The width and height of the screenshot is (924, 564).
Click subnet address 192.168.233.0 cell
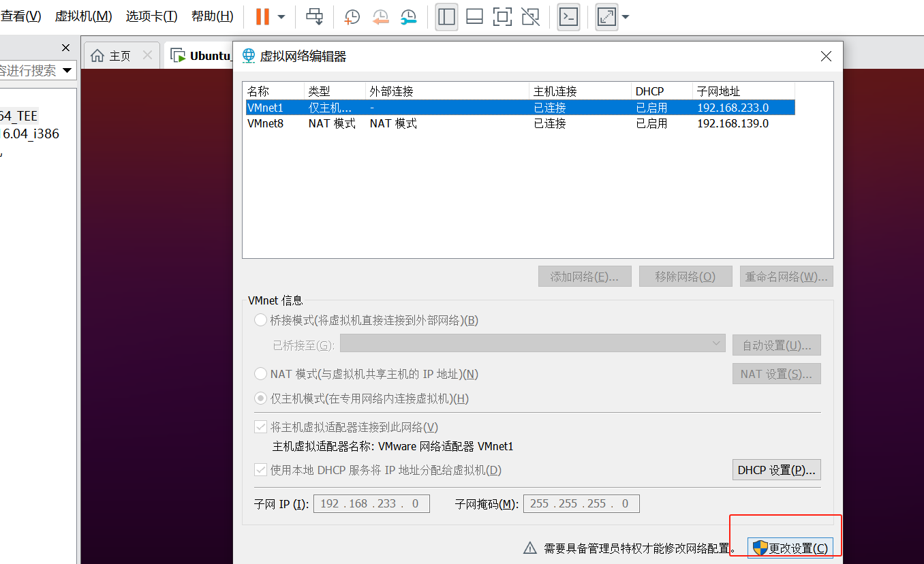tap(733, 108)
